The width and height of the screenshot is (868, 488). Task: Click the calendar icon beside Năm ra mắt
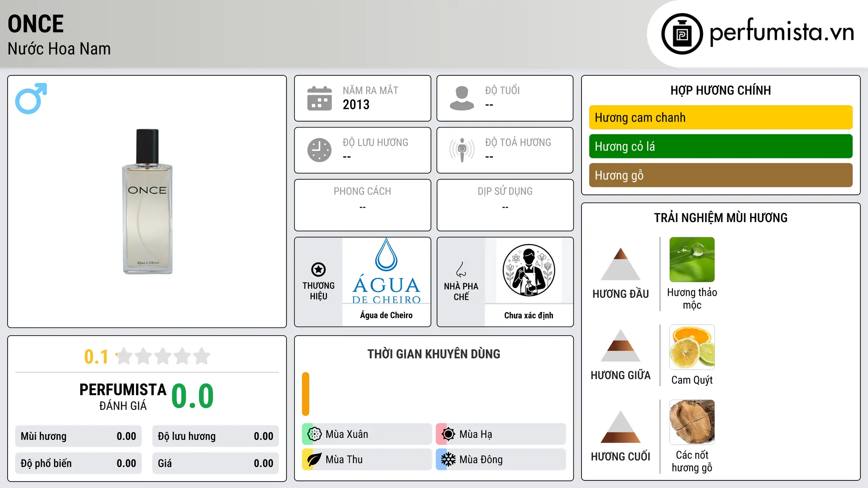pyautogui.click(x=320, y=98)
